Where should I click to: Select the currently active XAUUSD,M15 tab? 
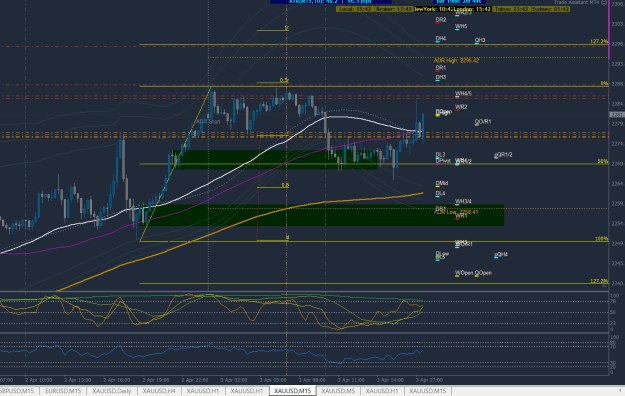click(x=293, y=391)
